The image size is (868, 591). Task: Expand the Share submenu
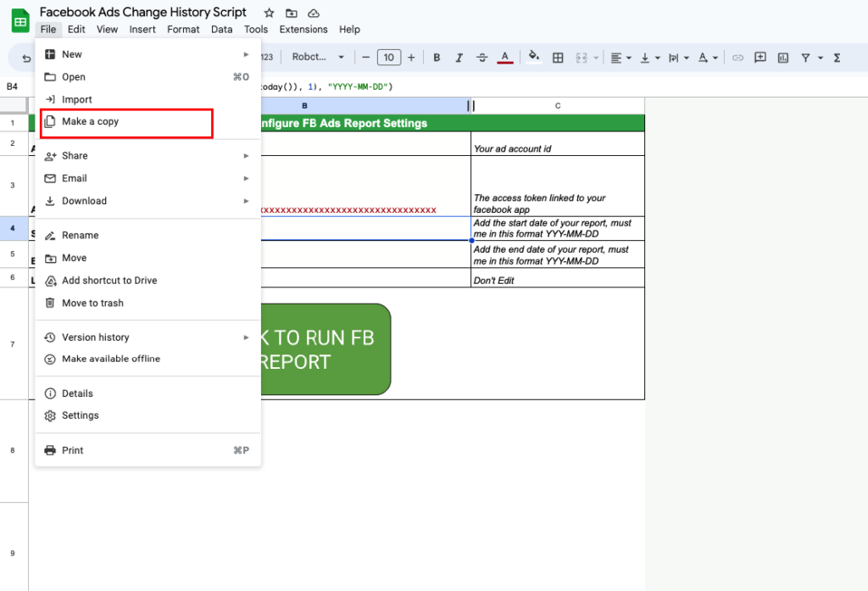(x=147, y=156)
